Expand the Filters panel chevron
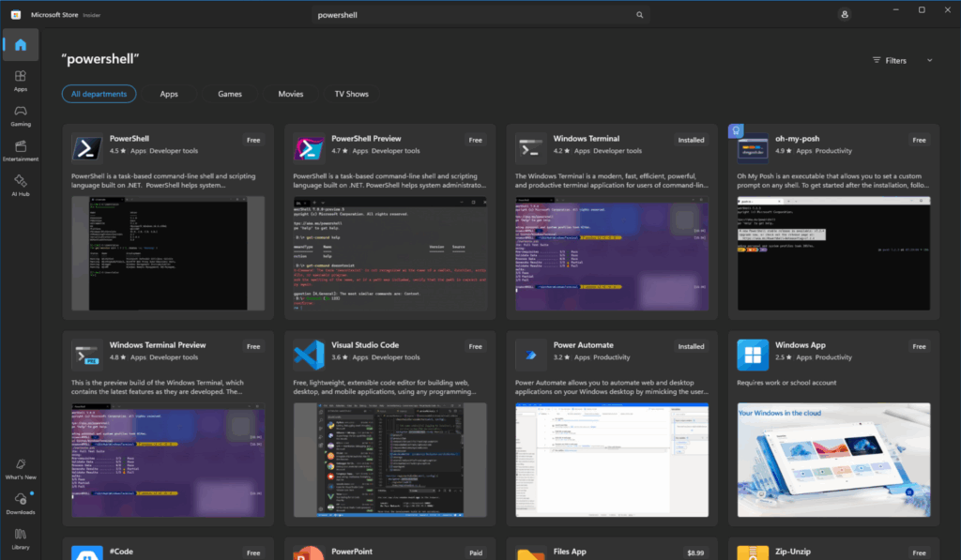Viewport: 961px width, 560px height. pyautogui.click(x=930, y=60)
